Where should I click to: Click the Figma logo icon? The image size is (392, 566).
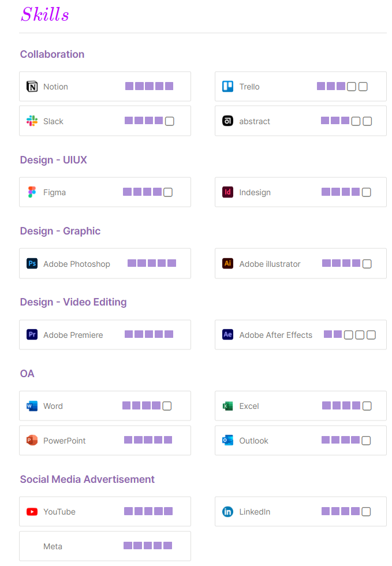(32, 192)
